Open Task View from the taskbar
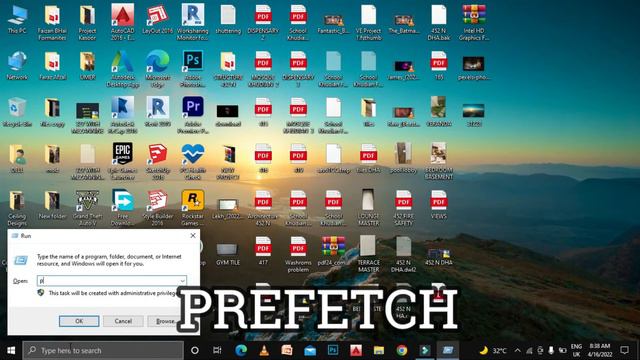The image size is (640, 360). tap(217, 350)
